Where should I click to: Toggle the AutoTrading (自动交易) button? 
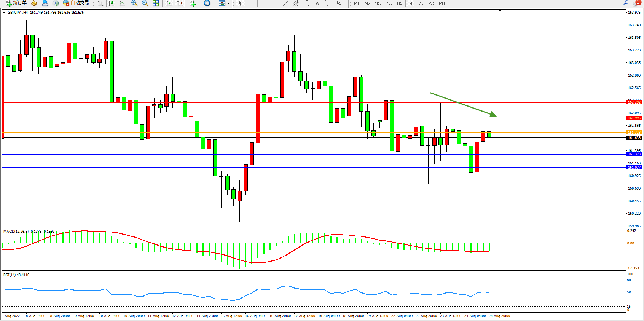[x=76, y=3]
